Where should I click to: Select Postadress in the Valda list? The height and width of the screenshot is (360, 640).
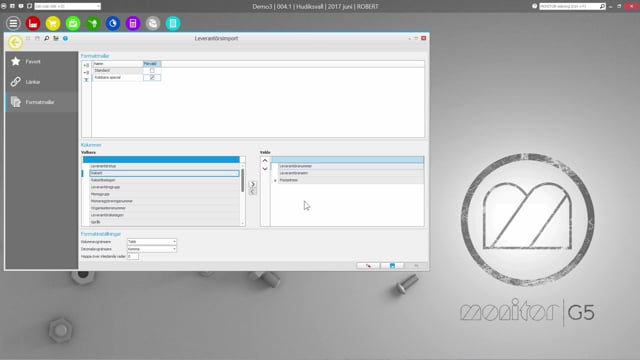[351, 180]
